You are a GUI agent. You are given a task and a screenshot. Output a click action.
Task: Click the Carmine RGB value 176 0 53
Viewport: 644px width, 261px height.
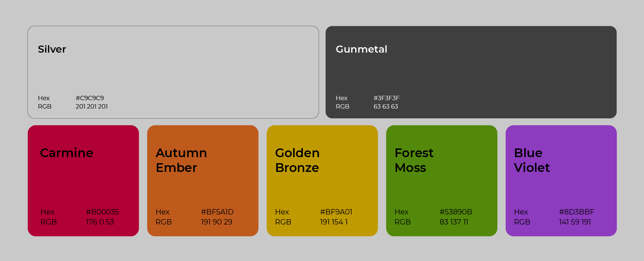pos(100,222)
